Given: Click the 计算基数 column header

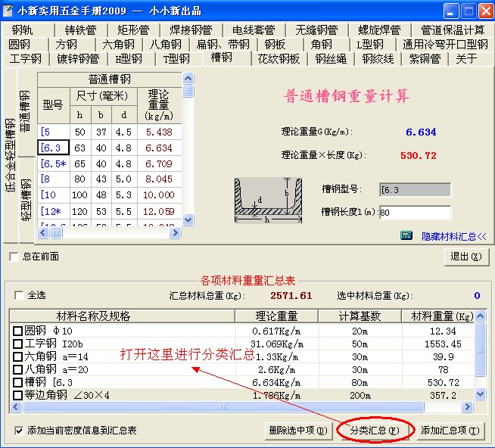Looking at the screenshot, I should (x=360, y=316).
